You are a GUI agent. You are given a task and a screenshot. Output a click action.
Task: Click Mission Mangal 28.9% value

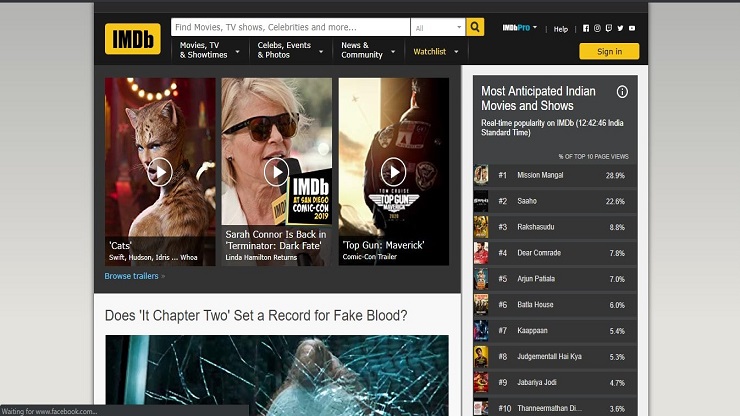click(615, 176)
